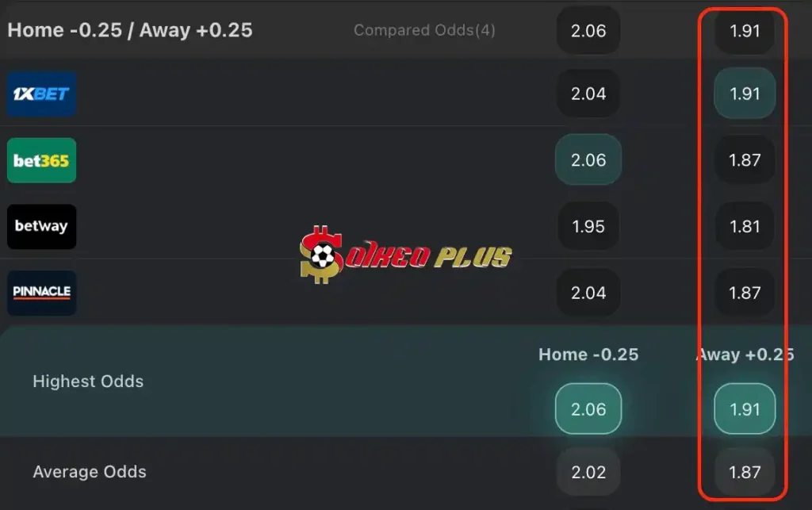Choose bet365 highlighted home odds 2.06
Image resolution: width=812 pixels, height=510 pixels.
(x=588, y=160)
